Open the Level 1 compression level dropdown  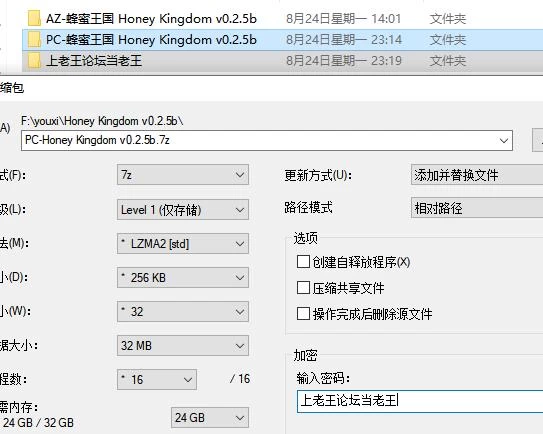(183, 210)
